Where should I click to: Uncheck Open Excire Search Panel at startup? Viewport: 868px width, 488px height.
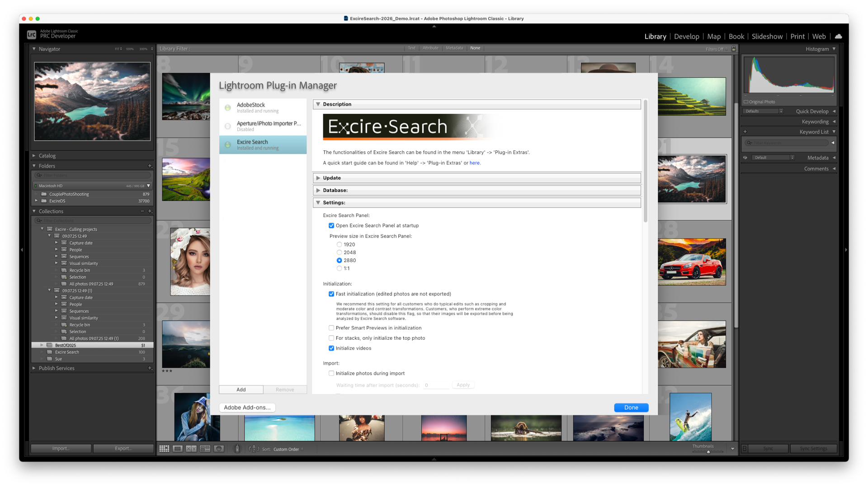pos(331,225)
